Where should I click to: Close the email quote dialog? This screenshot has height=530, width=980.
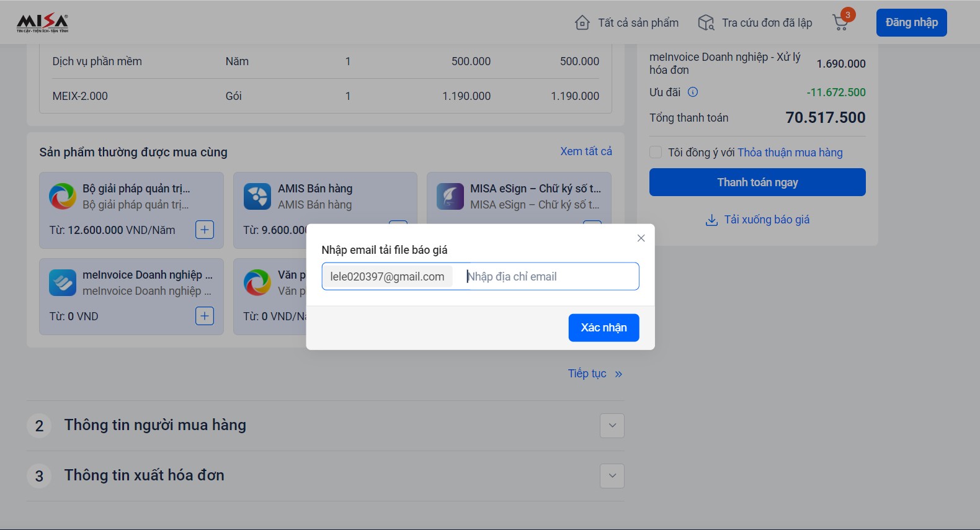tap(641, 238)
